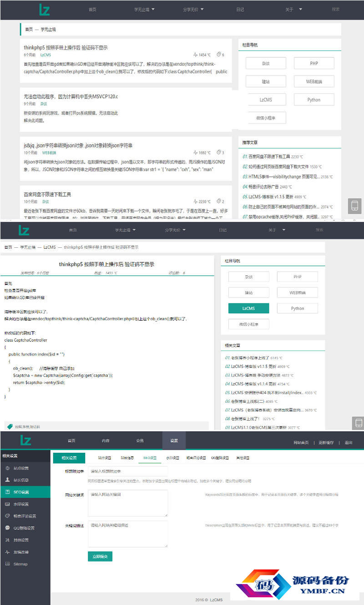
Task: Open the 站点设置 sub-tab in admin settings
Action: pyautogui.click(x=105, y=458)
